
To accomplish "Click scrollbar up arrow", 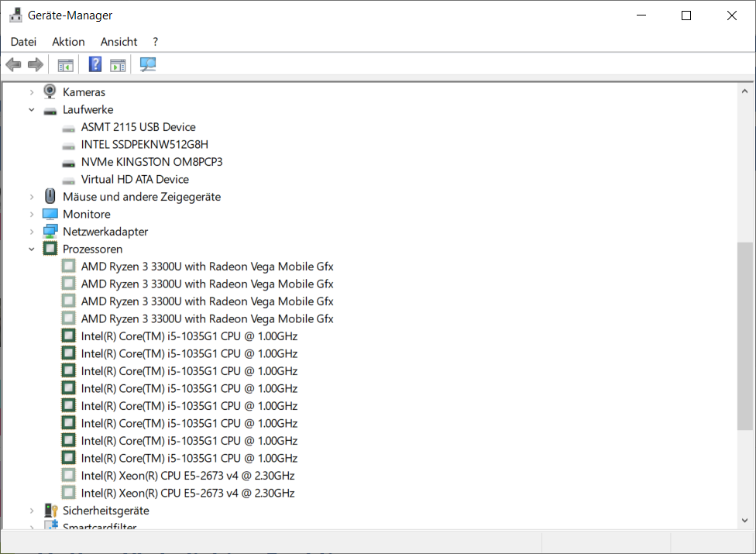I will (x=744, y=91).
